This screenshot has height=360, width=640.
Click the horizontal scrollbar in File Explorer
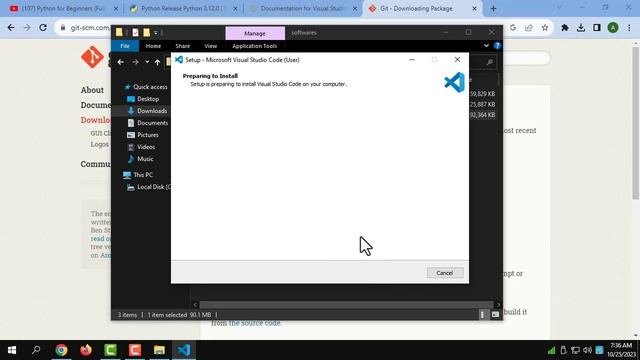point(346,304)
